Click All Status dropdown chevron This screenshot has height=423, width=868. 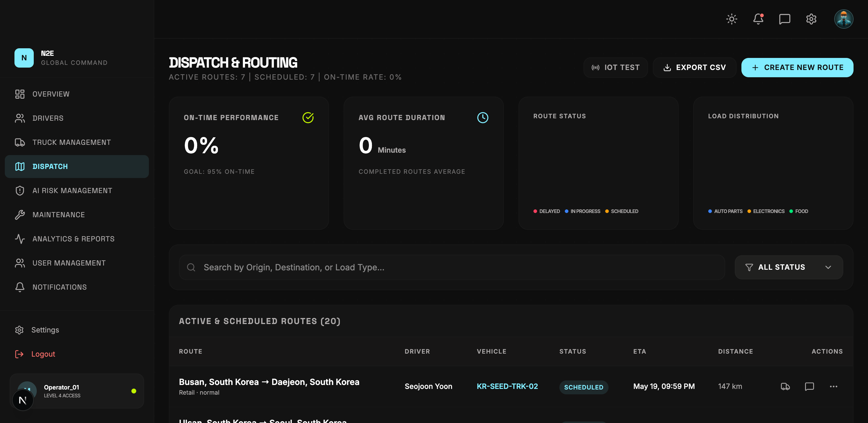click(828, 268)
